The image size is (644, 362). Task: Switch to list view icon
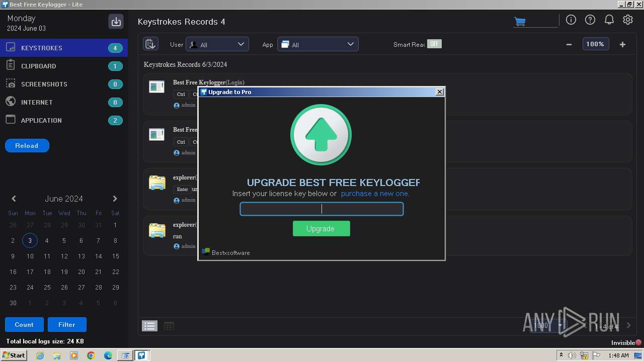click(x=149, y=326)
